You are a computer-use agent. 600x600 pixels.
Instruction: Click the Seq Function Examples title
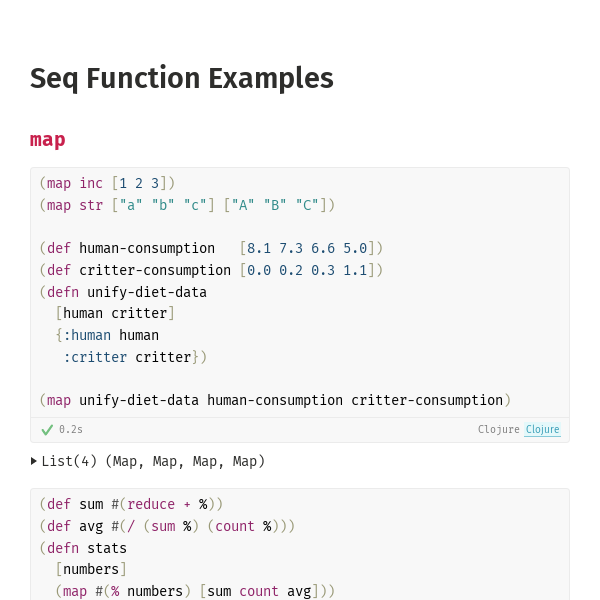click(x=182, y=78)
